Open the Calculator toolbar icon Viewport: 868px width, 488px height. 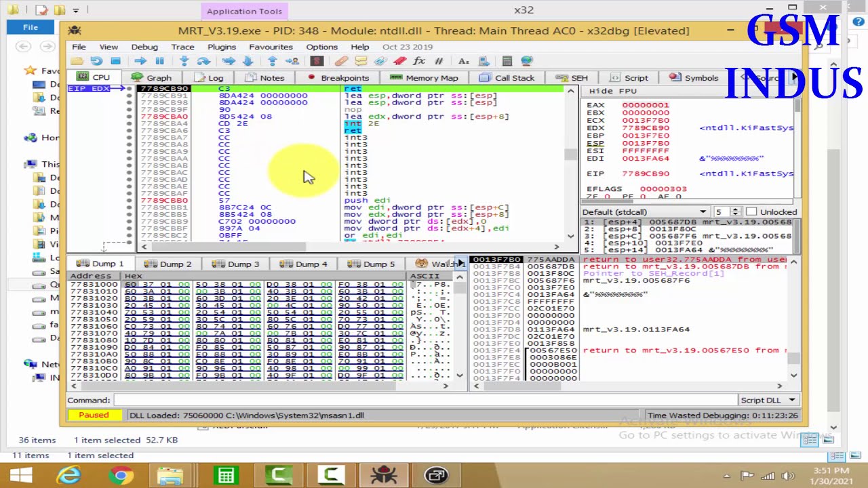pos(507,61)
